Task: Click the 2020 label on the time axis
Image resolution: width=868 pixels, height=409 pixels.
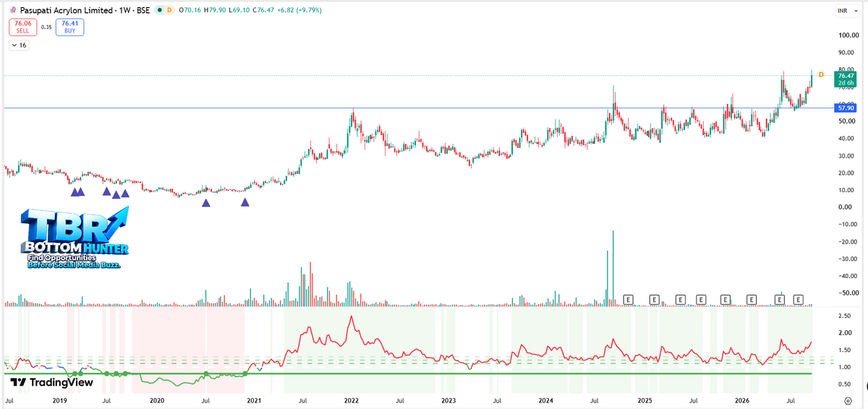Action: [x=157, y=400]
